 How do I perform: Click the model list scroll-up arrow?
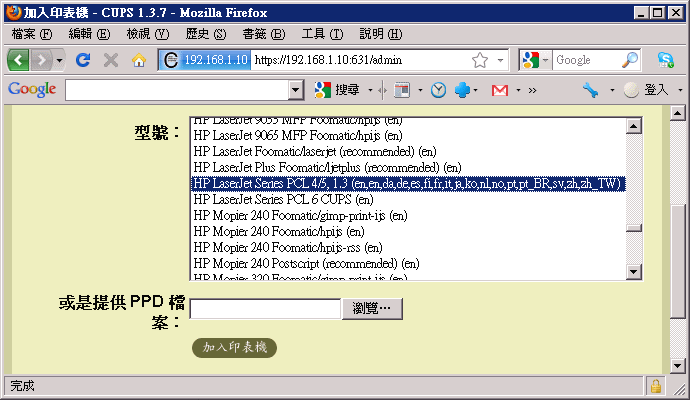(634, 127)
